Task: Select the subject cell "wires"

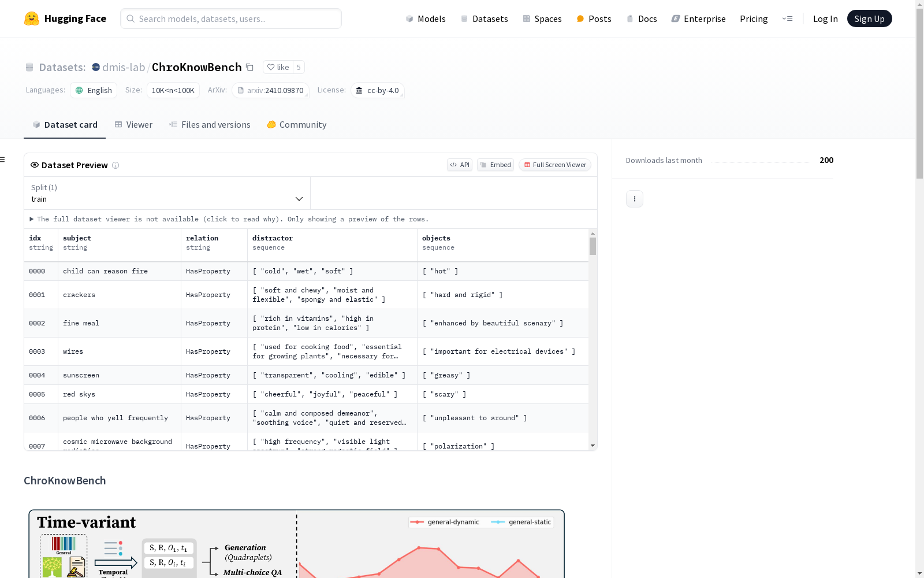Action: coord(120,351)
